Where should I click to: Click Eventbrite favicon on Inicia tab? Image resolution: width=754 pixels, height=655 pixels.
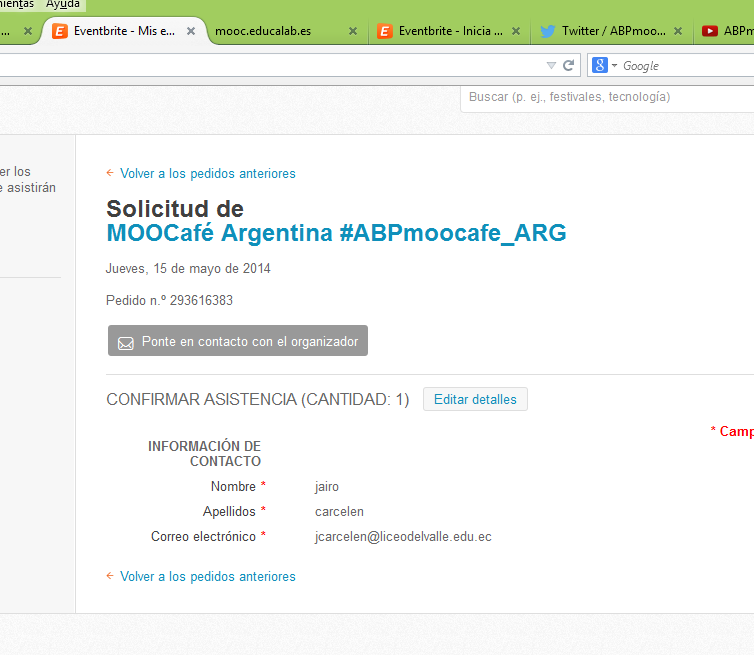click(x=385, y=31)
